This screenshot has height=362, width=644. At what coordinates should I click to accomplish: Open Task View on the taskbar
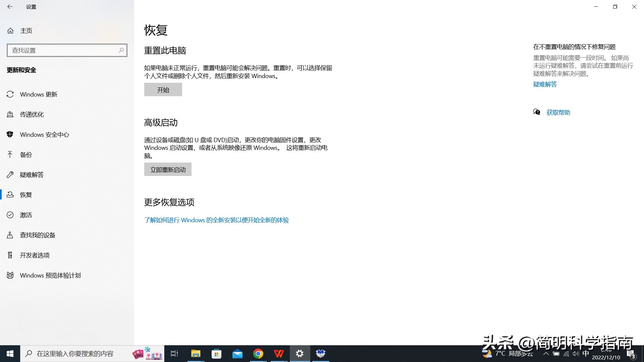tap(174, 353)
